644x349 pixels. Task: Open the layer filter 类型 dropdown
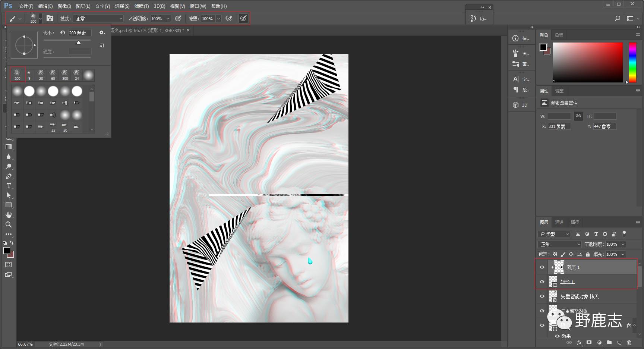554,234
